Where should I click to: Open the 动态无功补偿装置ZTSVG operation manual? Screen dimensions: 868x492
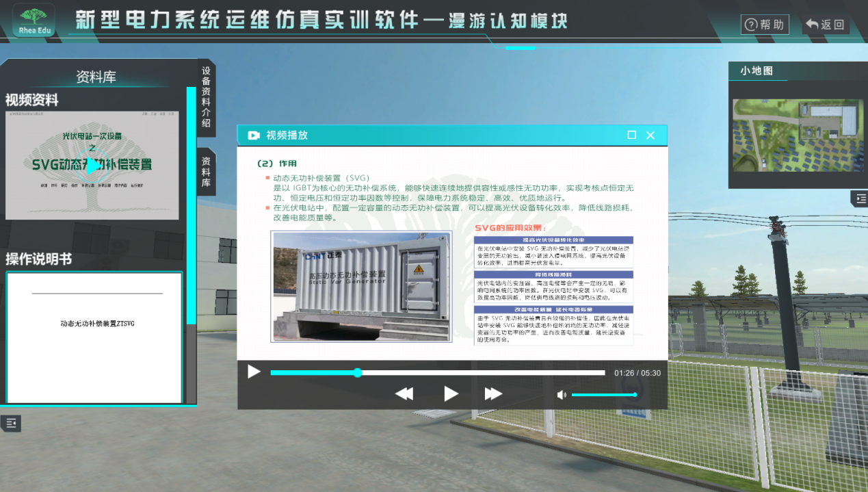(96, 325)
